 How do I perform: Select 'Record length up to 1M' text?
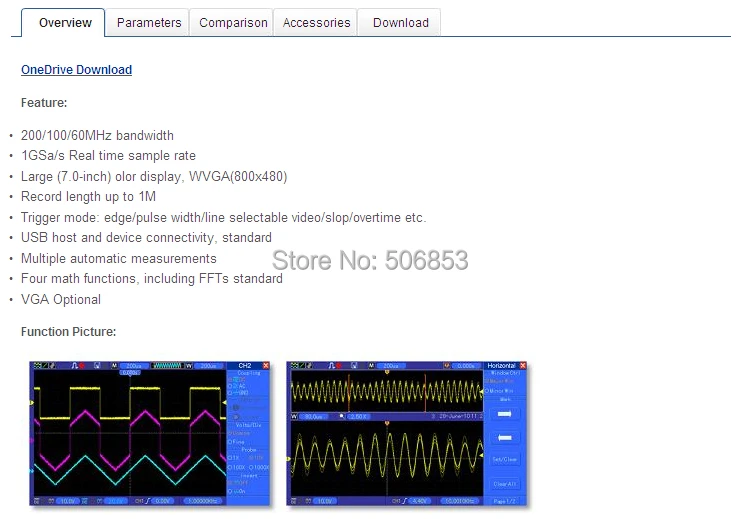tap(88, 197)
